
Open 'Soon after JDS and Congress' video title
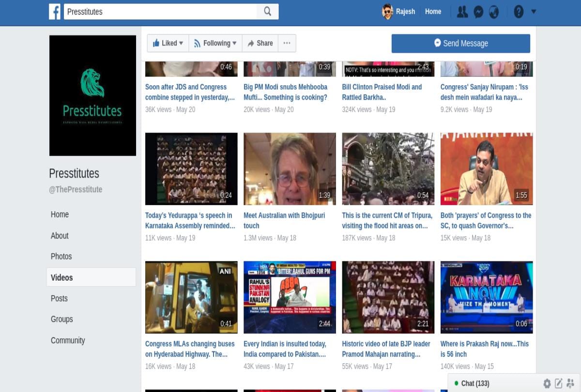coord(190,92)
